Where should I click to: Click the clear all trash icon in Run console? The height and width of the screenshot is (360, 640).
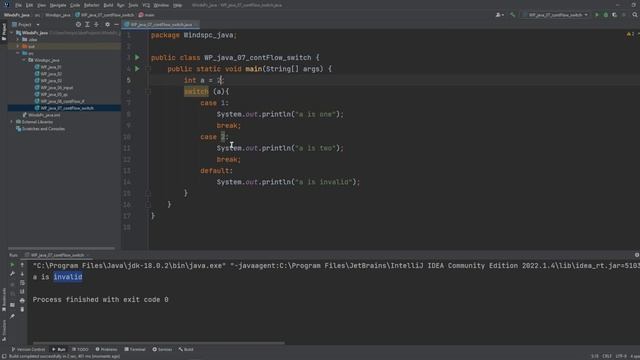[x=22, y=309]
